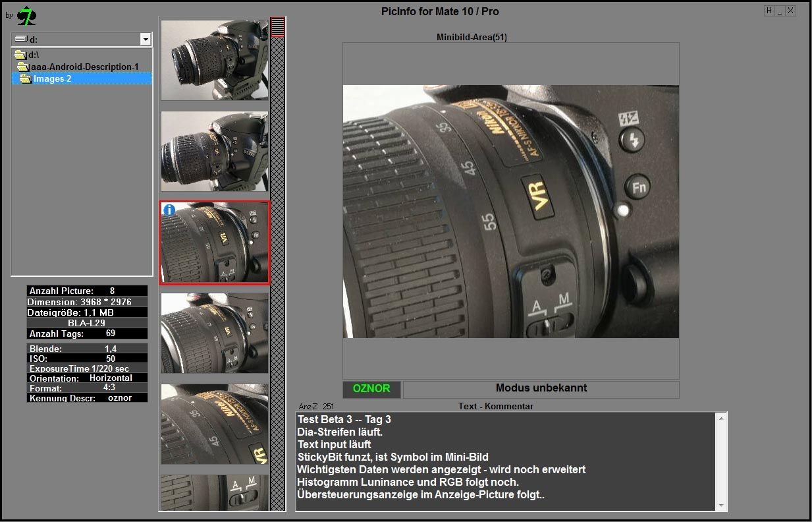The height and width of the screenshot is (522, 812).
Task: Click the drive icon beside d:
Action: 20,40
